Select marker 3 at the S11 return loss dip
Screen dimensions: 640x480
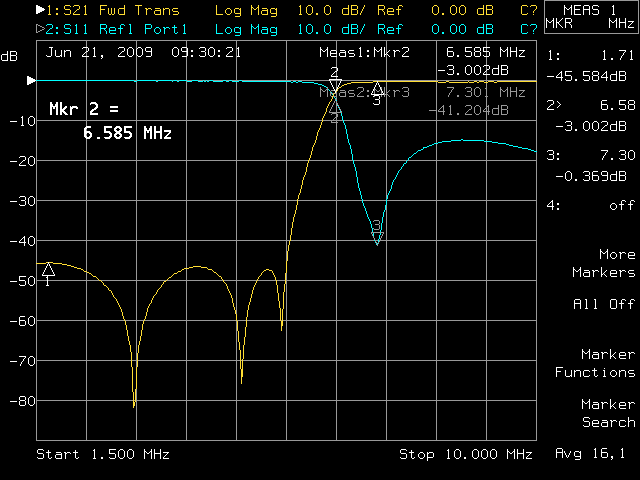pyautogui.click(x=377, y=235)
